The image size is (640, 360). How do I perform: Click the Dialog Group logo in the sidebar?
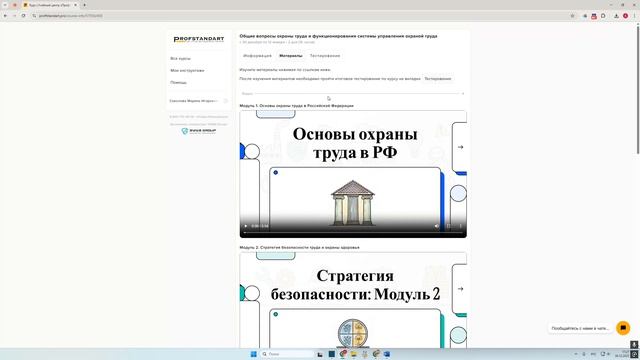tap(199, 131)
